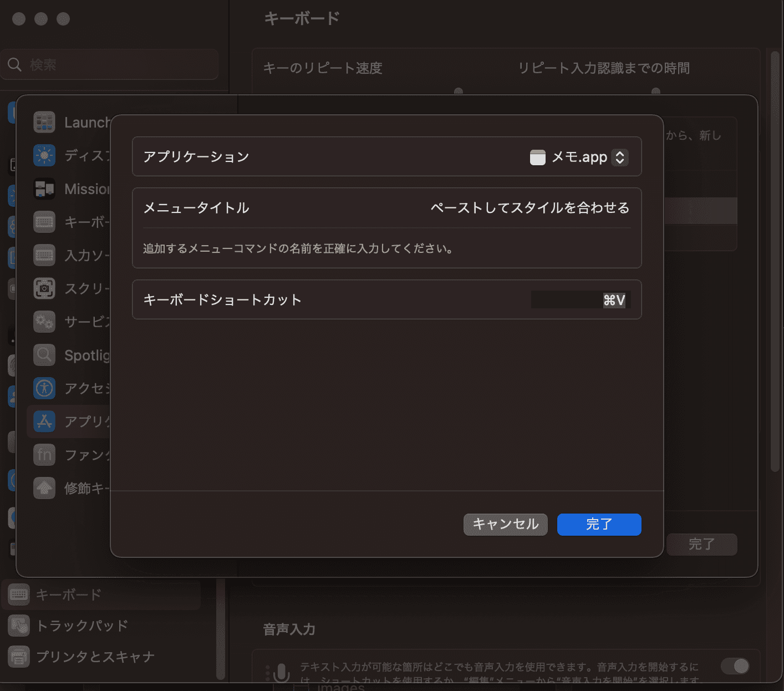Select the Screenshots camera icon

pyautogui.click(x=44, y=288)
